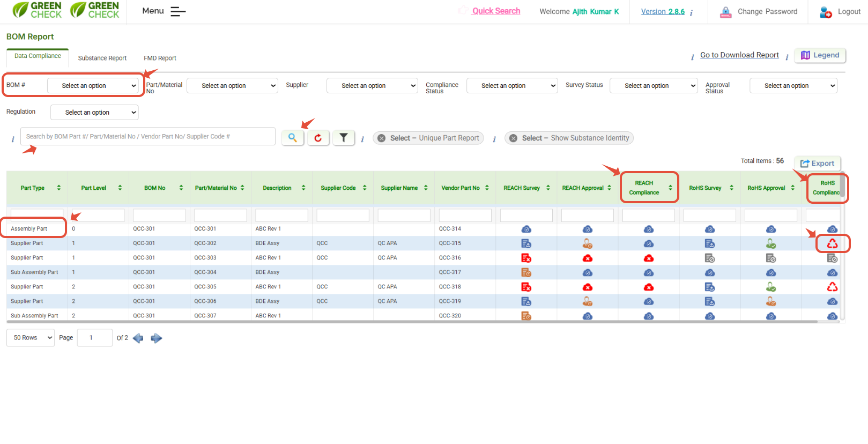
Task: Open the 50 Rows page size dropdown
Action: (31, 338)
